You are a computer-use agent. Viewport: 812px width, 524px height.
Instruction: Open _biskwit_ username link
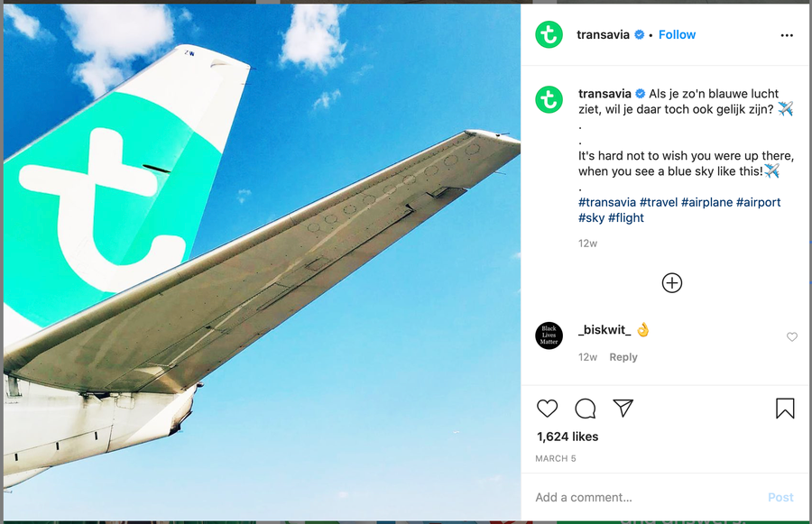point(604,330)
